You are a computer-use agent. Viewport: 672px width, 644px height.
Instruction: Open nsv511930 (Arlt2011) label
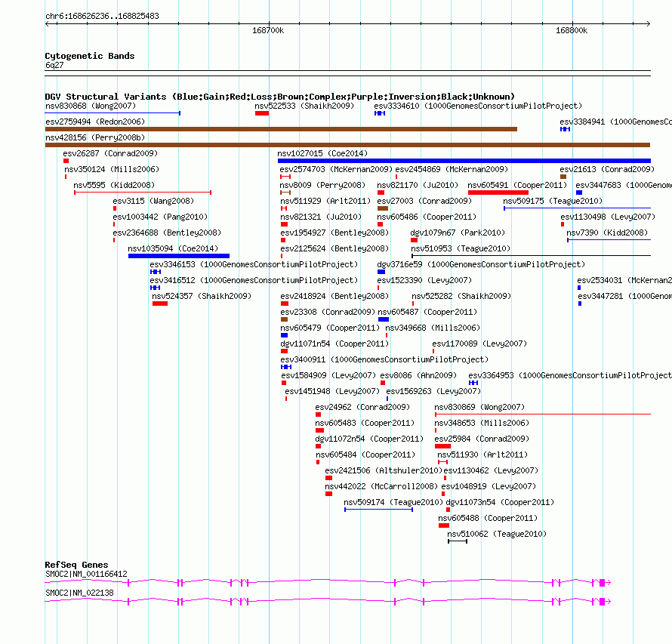[x=482, y=454]
